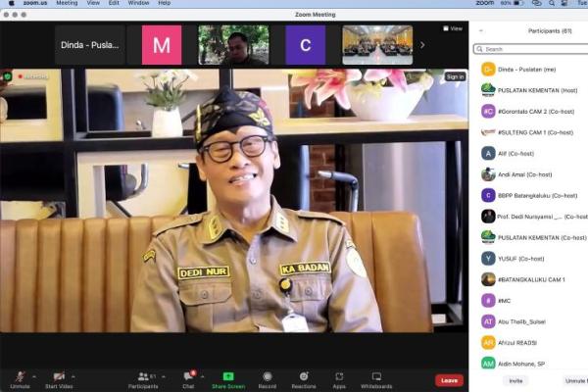Open Reactions in the toolbar

click(x=304, y=376)
